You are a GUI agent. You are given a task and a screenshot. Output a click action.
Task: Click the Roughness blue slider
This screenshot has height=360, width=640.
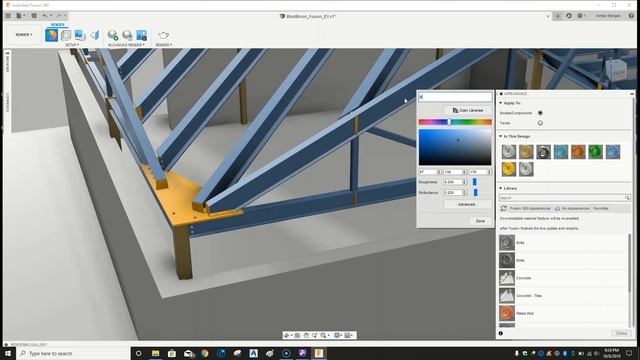coord(475,182)
